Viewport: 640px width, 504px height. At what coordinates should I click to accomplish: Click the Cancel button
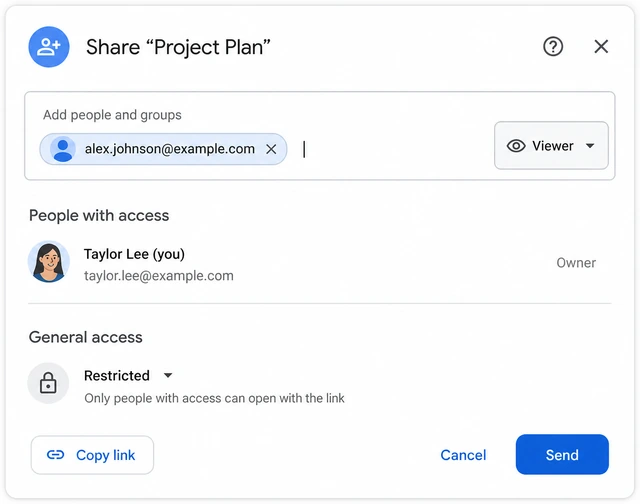(x=463, y=455)
